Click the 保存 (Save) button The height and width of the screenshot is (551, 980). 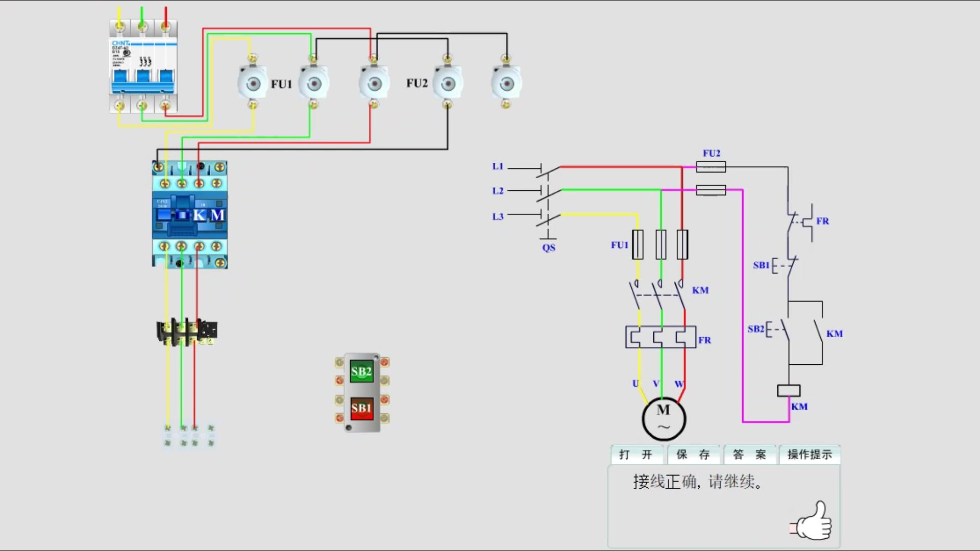pos(693,454)
